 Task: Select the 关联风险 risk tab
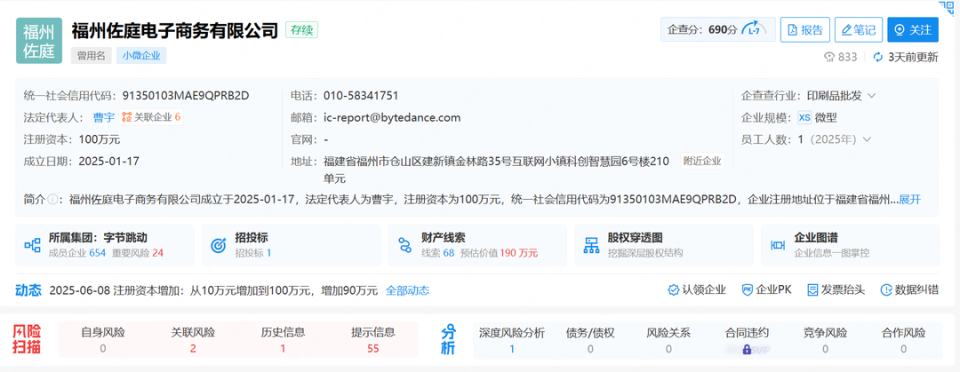[193, 340]
